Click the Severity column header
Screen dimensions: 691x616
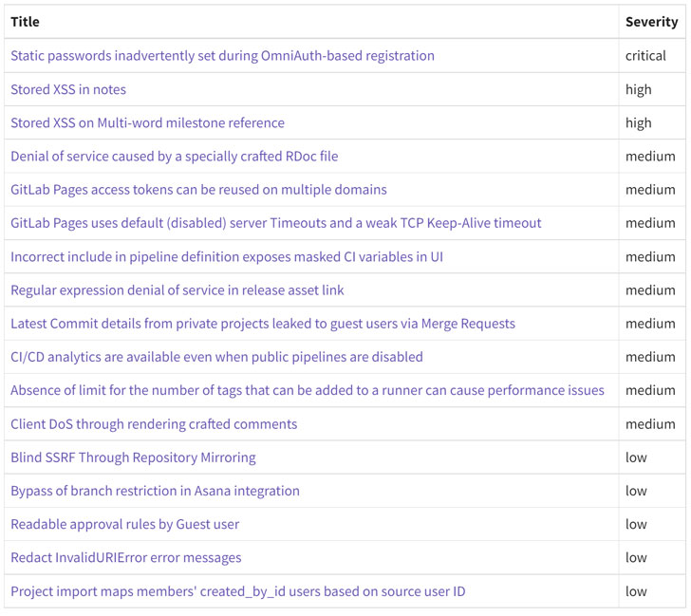click(650, 22)
